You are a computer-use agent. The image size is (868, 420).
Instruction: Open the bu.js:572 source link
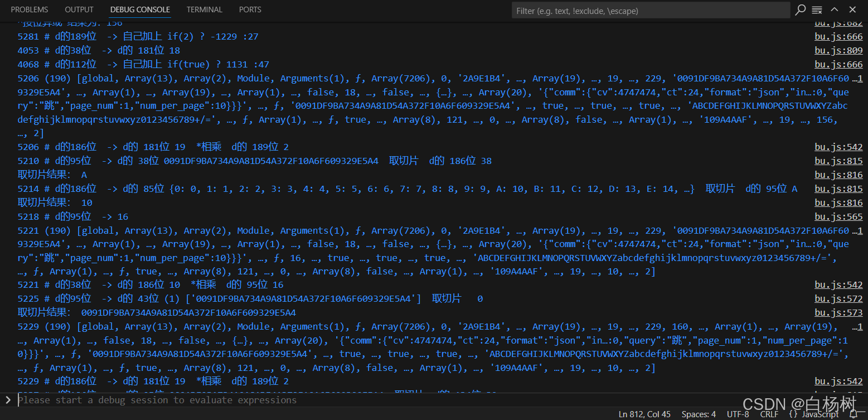[838, 298]
